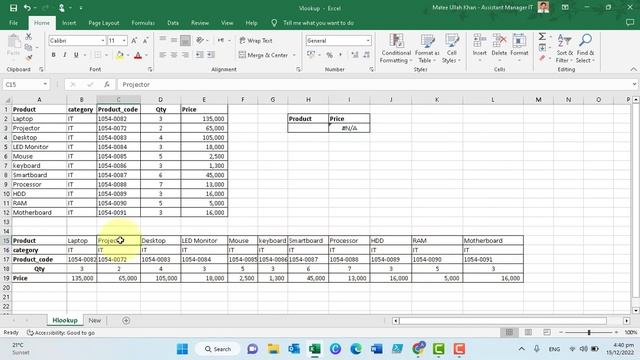Open the General number format dropdown

pyautogui.click(x=368, y=40)
